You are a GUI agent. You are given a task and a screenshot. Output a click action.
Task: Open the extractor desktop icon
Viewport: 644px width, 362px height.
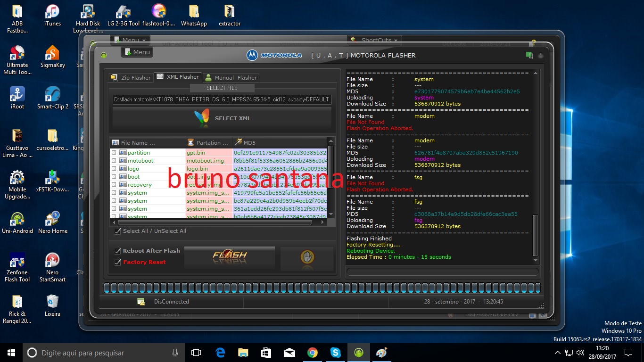[230, 16]
